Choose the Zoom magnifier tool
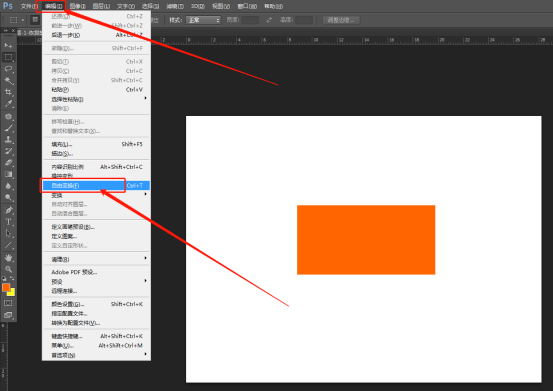Screen dimensions: 553x391 tap(8, 269)
